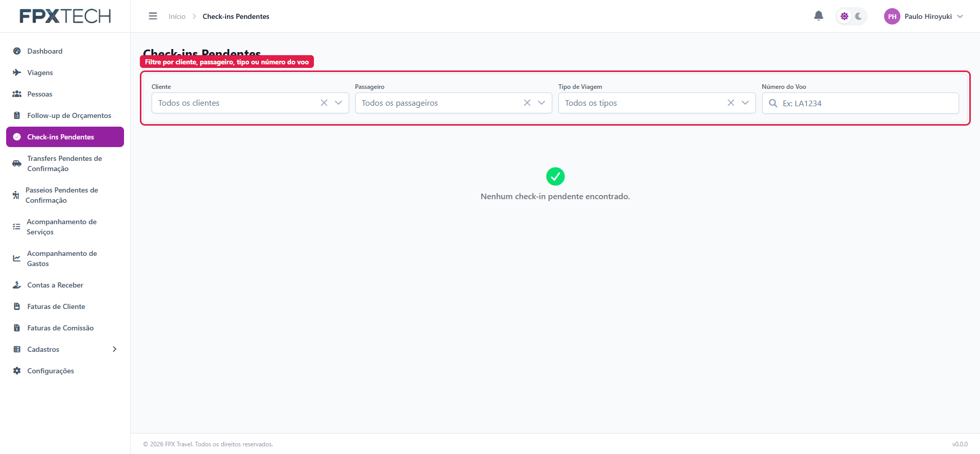Image resolution: width=980 pixels, height=454 pixels.
Task: Open the Tipo de Viagem combo box
Action: pos(657,103)
